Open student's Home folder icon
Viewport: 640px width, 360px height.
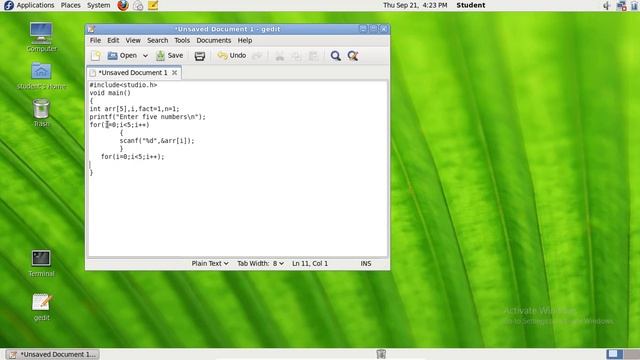click(x=41, y=76)
